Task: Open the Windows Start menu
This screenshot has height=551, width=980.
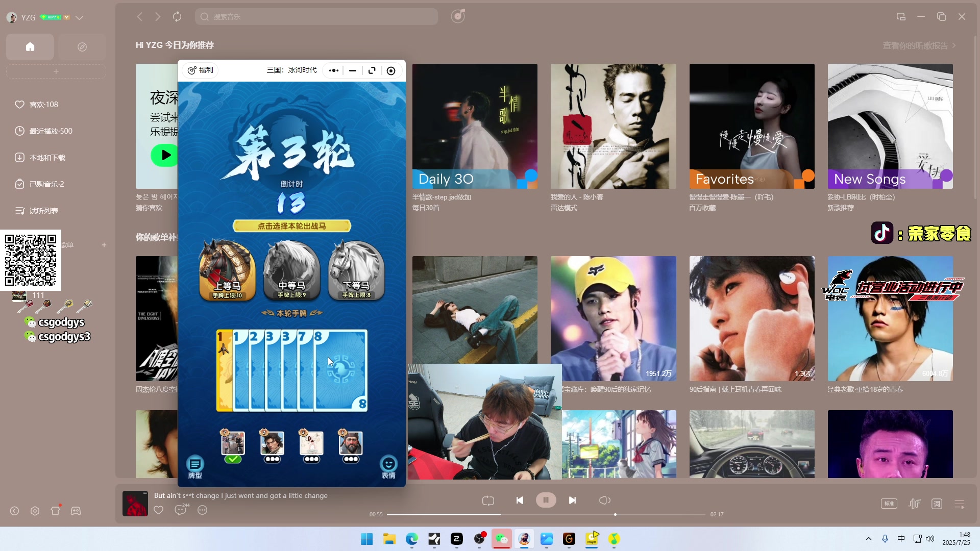Action: 366,539
